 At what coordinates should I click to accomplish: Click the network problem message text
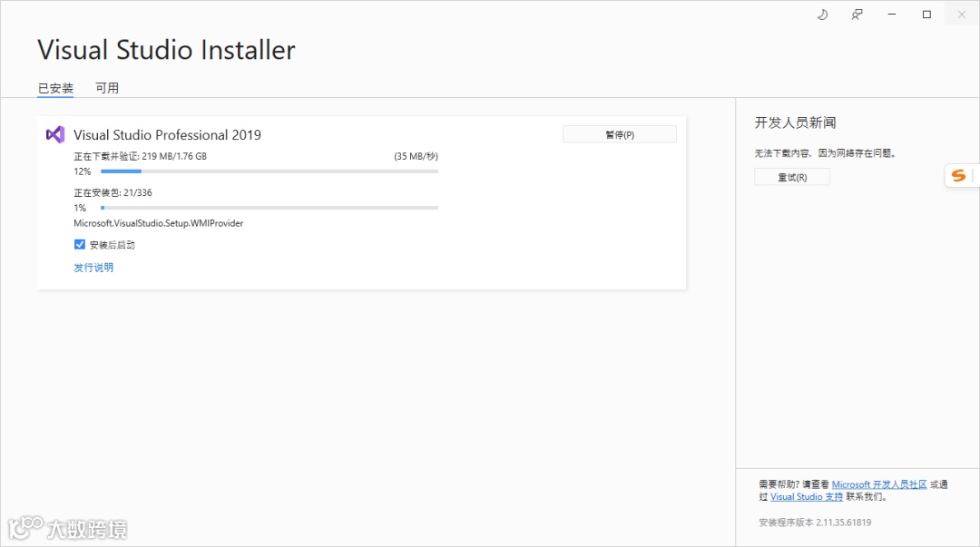tap(827, 153)
